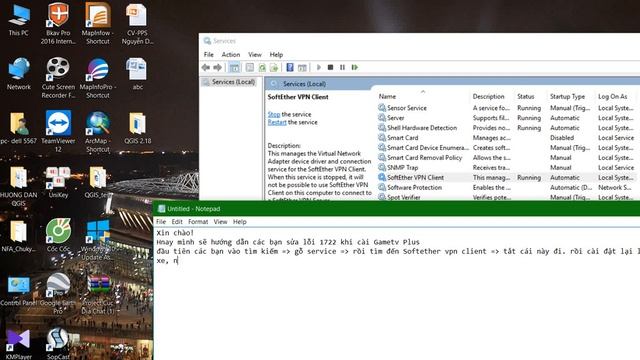Select SoftEther VPN Client service row
The height and width of the screenshot is (360, 640).
point(506,178)
